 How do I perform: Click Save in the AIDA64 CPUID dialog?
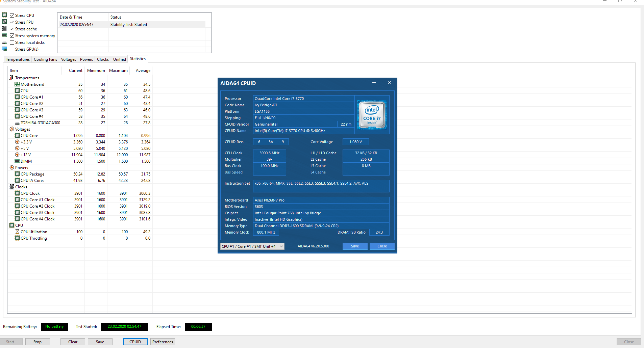(x=355, y=246)
